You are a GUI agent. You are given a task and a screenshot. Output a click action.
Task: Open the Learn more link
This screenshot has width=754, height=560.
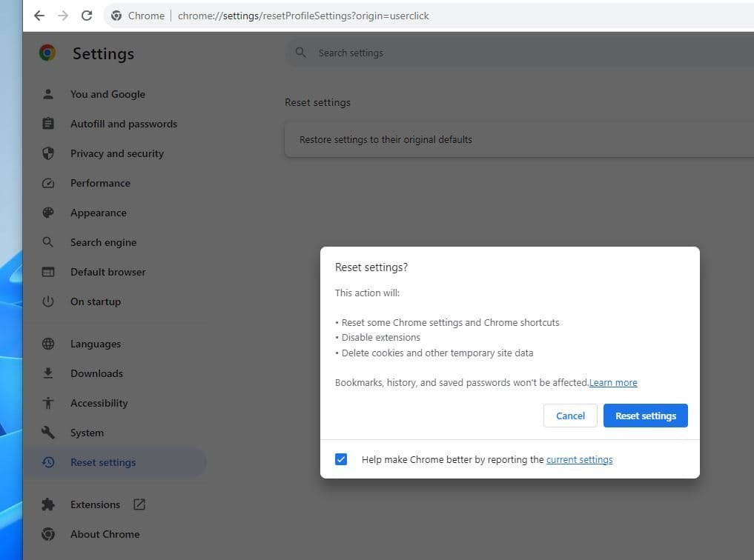tap(612, 382)
